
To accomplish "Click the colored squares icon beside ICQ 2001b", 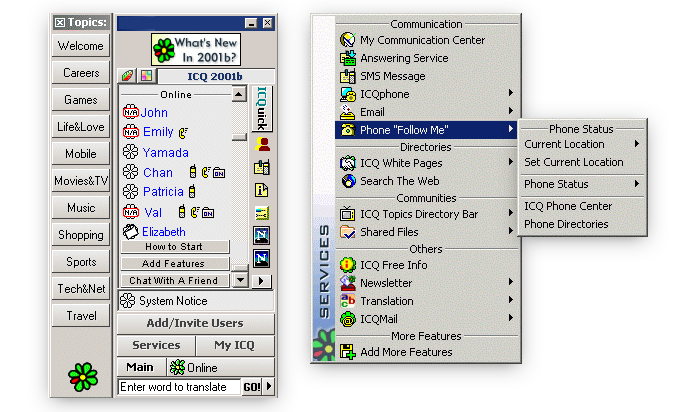I will pos(146,76).
